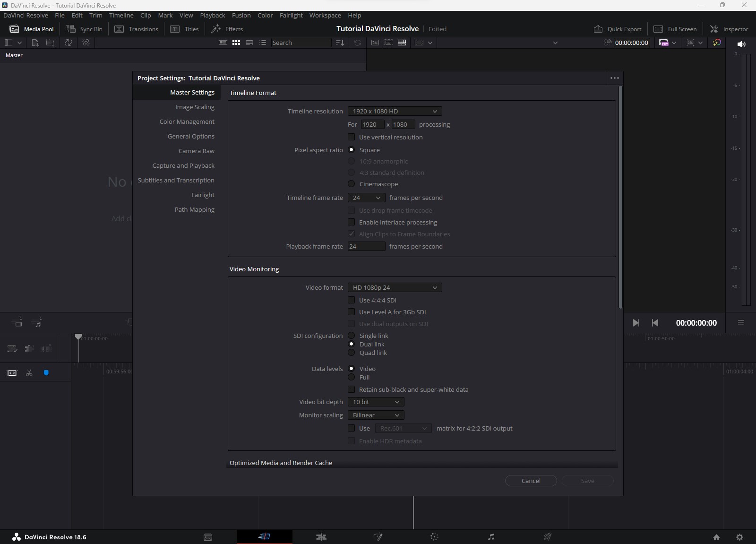Open the Project Settings three-dot options menu
Image resolution: width=756 pixels, height=544 pixels.
tap(614, 78)
